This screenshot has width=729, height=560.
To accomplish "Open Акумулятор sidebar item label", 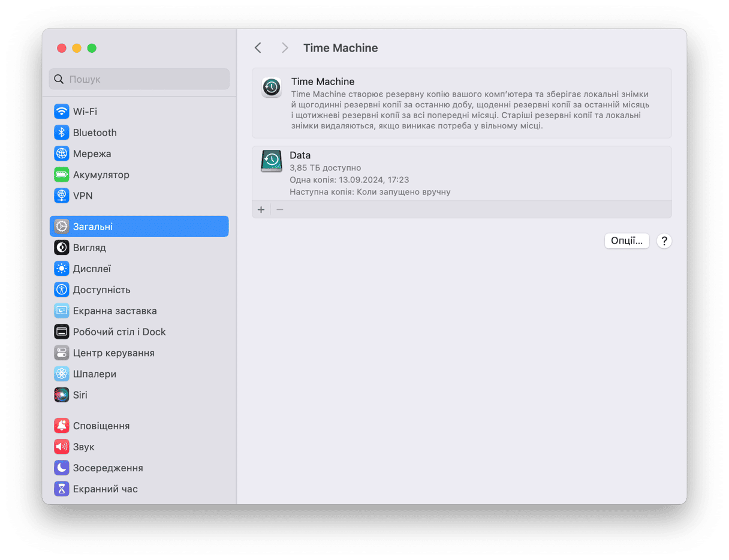I will 101,174.
